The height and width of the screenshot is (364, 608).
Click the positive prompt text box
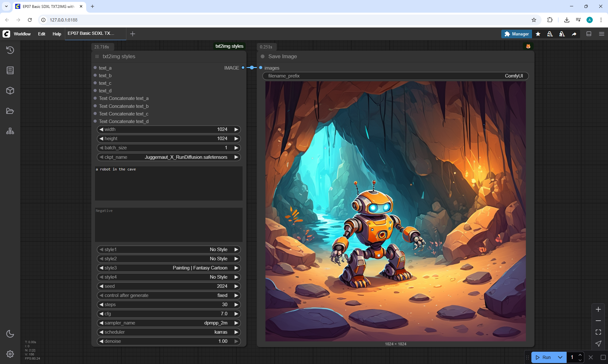168,183
